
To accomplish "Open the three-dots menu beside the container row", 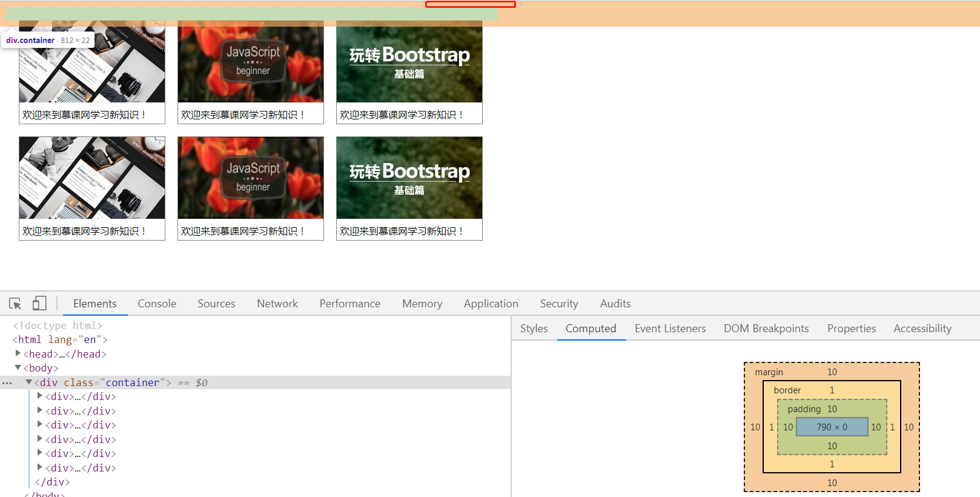I will tap(7, 383).
